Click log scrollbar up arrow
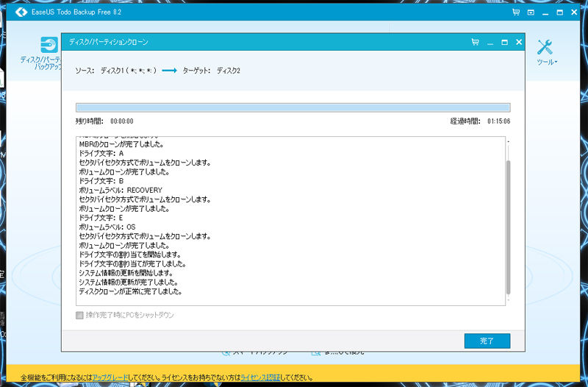Screen dimensions: 588x387 509,141
